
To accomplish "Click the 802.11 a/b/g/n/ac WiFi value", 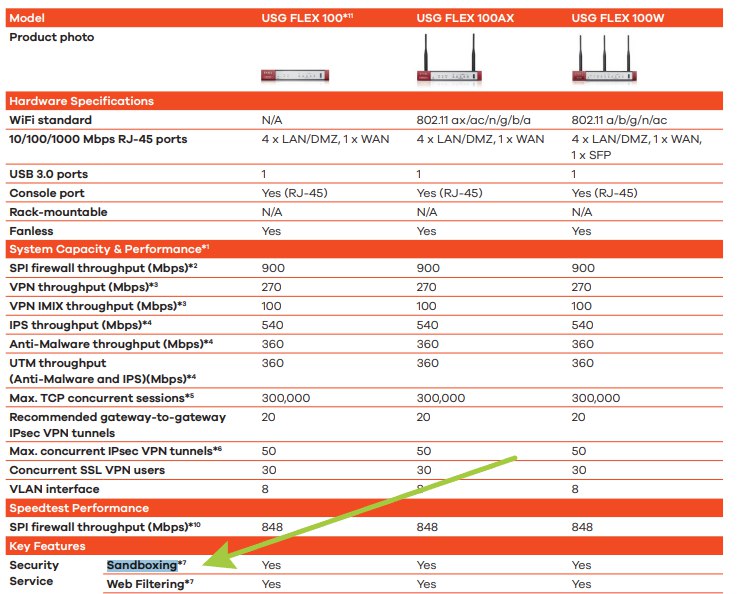I will [619, 120].
